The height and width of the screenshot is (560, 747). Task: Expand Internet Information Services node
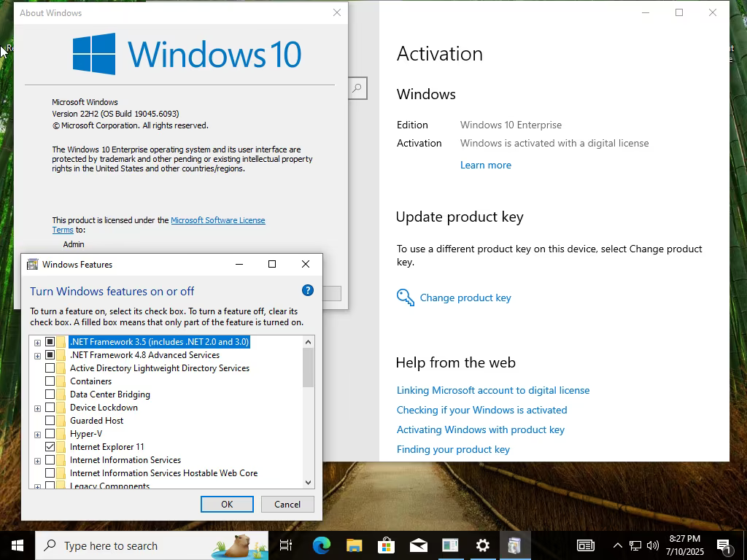pos(38,461)
